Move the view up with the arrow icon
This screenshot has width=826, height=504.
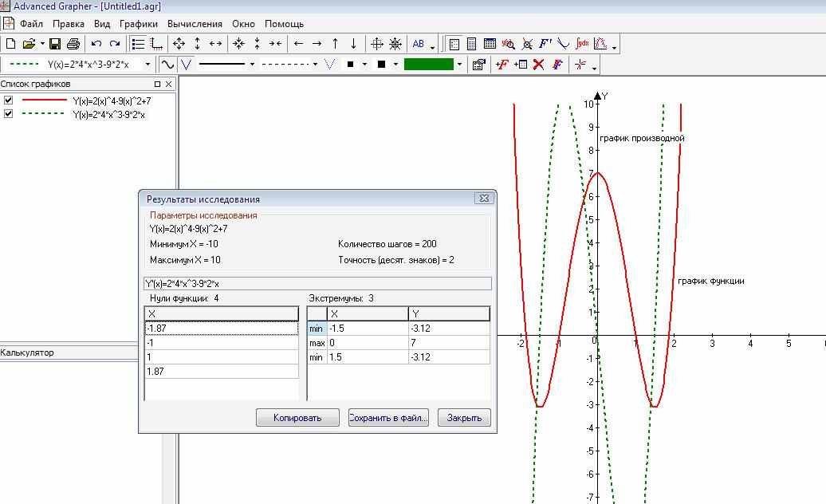pyautogui.click(x=335, y=44)
